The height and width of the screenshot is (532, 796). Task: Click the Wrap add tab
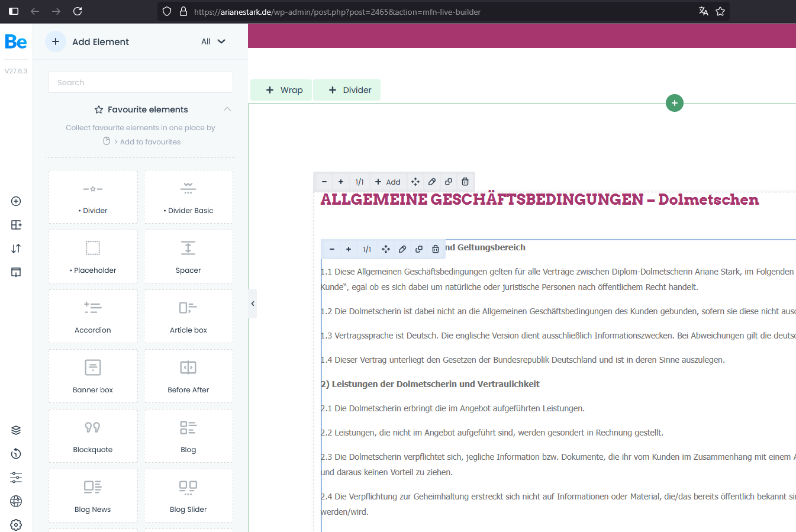284,90
